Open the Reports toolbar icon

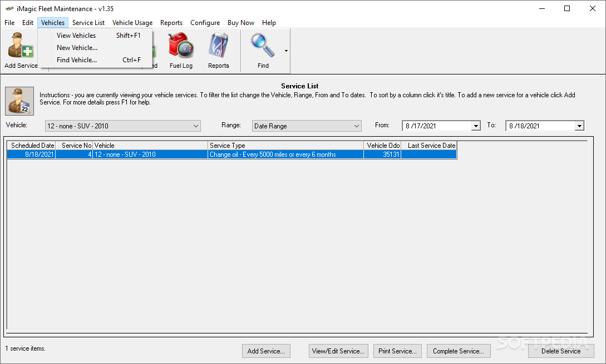click(218, 51)
